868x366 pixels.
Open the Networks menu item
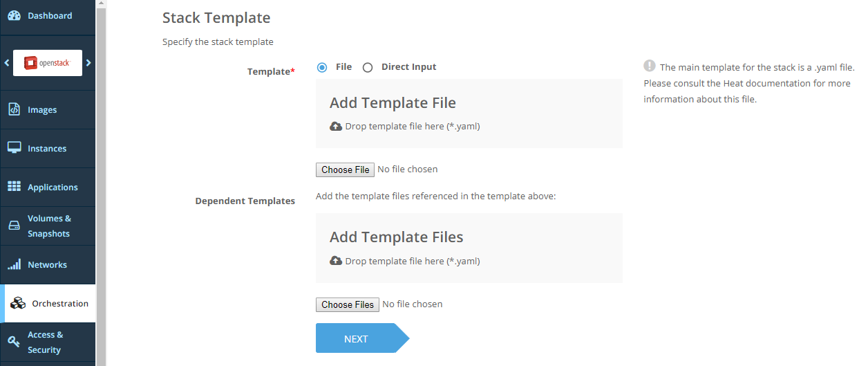click(47, 265)
